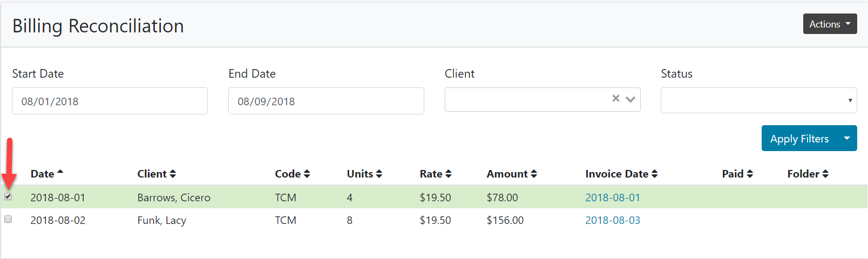Sort by Invoice Date arrows
Screen dimensions: 868x259
(x=654, y=174)
